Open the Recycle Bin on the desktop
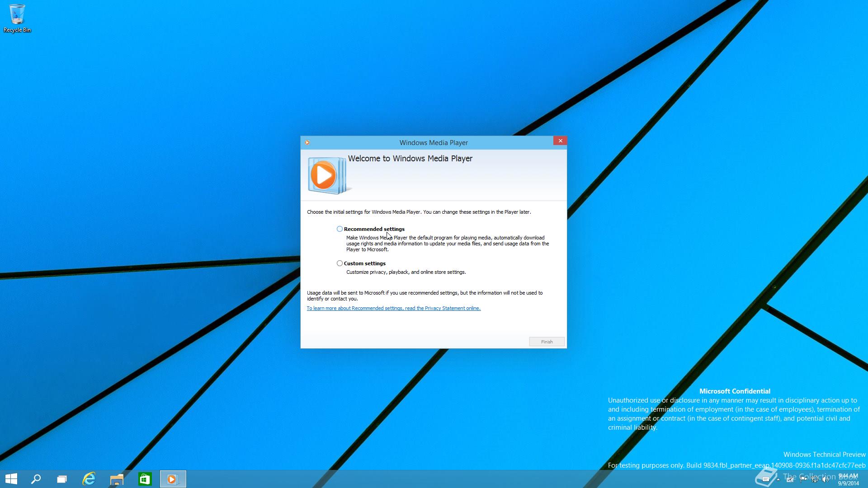Screen dimensions: 868x488 tap(17, 18)
